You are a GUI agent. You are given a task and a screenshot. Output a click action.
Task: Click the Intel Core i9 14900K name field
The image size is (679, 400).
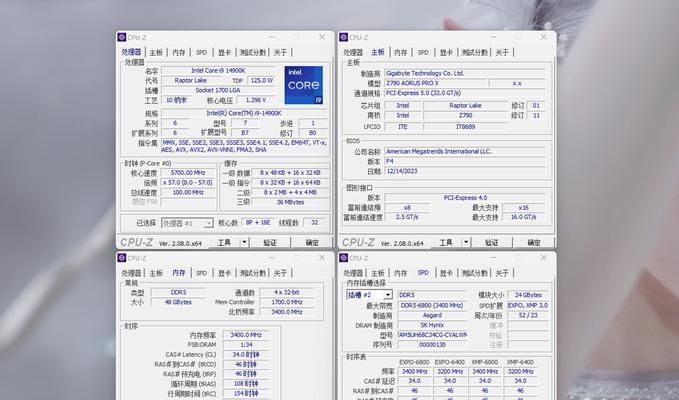(218, 71)
